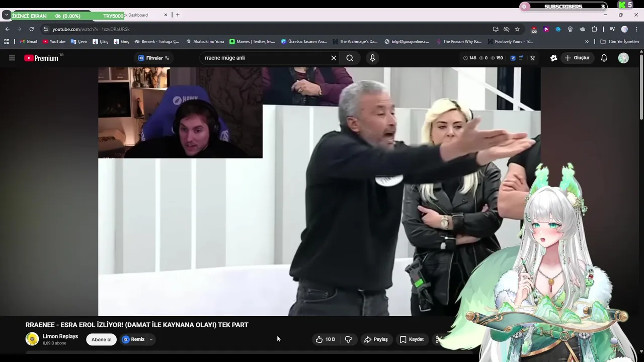Start voice search with microphone
644x362 pixels.
tap(372, 58)
